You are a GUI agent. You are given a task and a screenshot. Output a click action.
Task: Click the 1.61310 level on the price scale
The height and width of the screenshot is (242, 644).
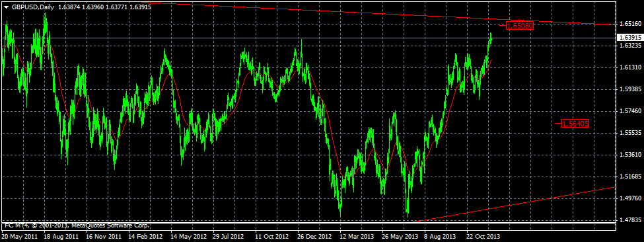[629, 67]
